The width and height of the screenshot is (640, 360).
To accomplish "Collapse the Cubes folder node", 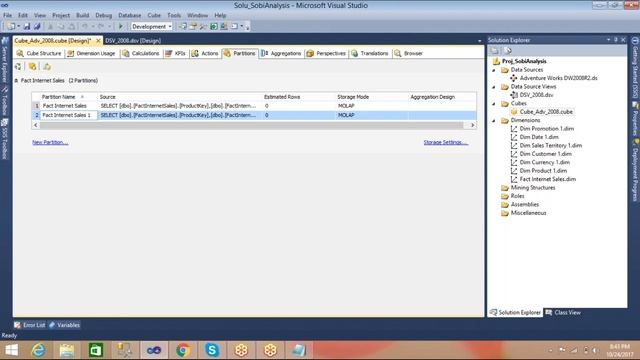I will (x=494, y=104).
